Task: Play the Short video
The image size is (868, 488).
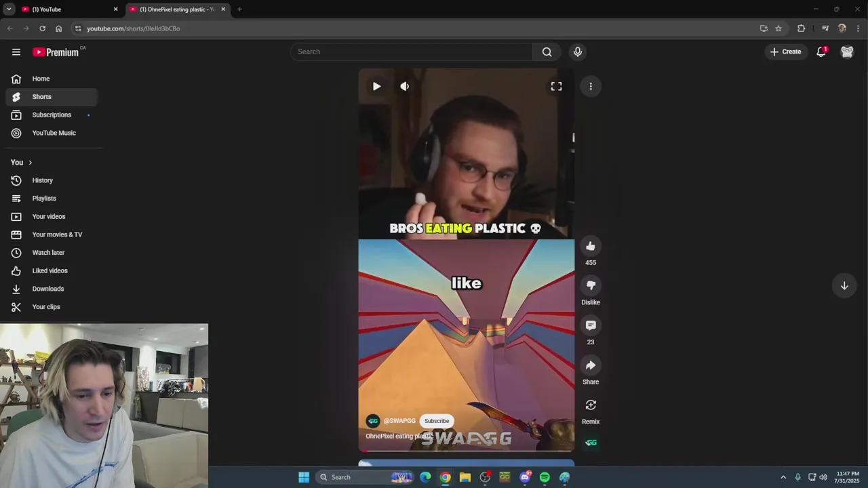Action: [x=376, y=86]
